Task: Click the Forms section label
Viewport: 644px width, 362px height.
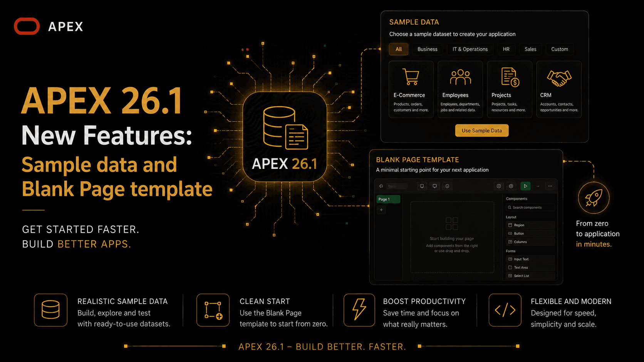Action: (x=511, y=251)
